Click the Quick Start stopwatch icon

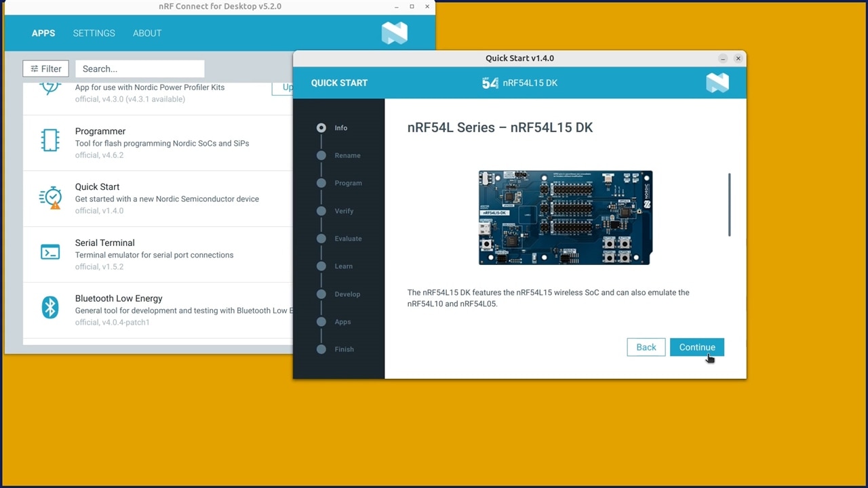(x=51, y=197)
